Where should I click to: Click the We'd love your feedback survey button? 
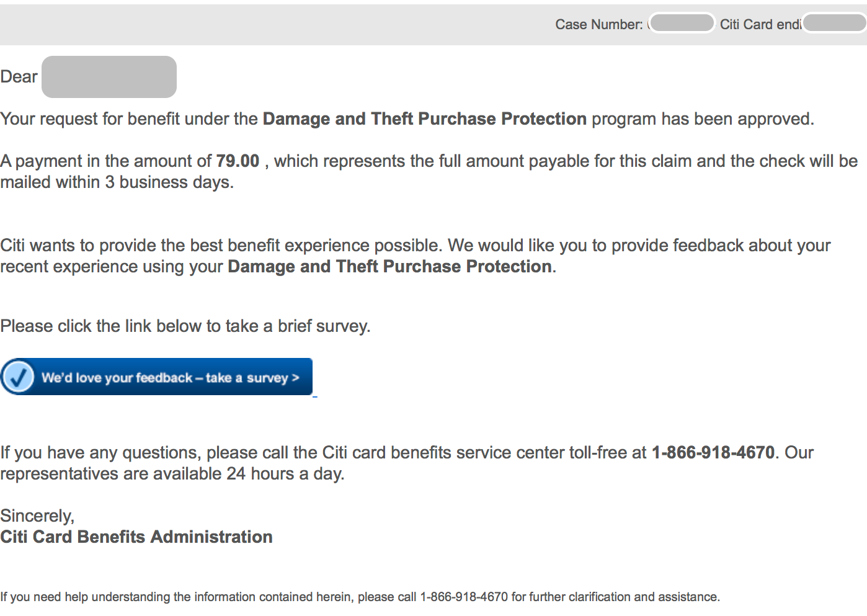pyautogui.click(x=156, y=377)
